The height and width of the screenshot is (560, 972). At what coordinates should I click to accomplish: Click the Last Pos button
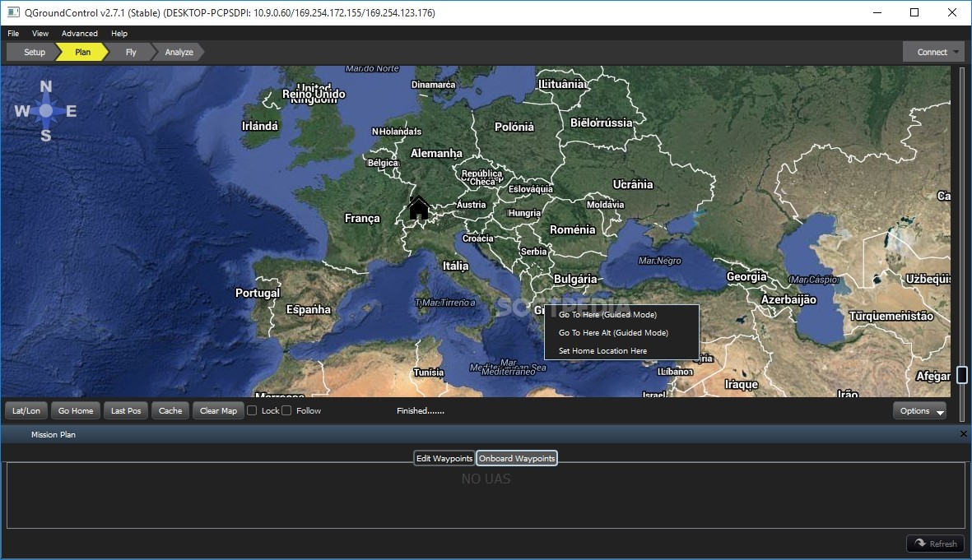tap(126, 410)
